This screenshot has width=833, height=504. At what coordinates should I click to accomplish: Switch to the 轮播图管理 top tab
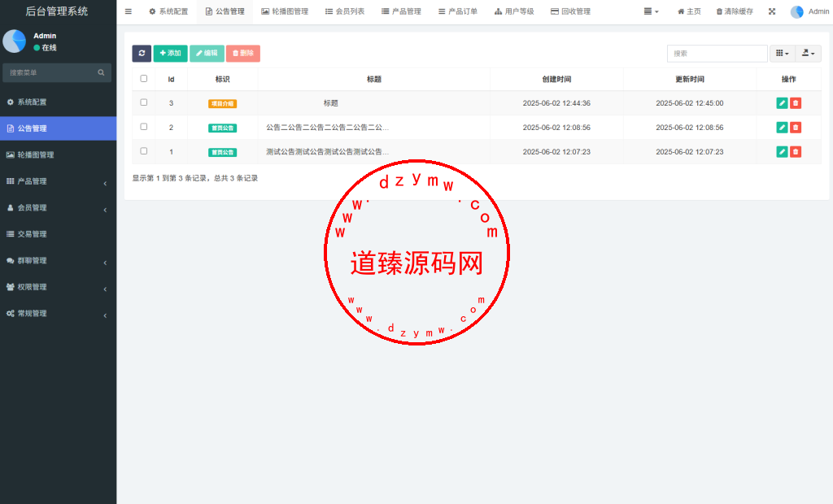pos(285,11)
